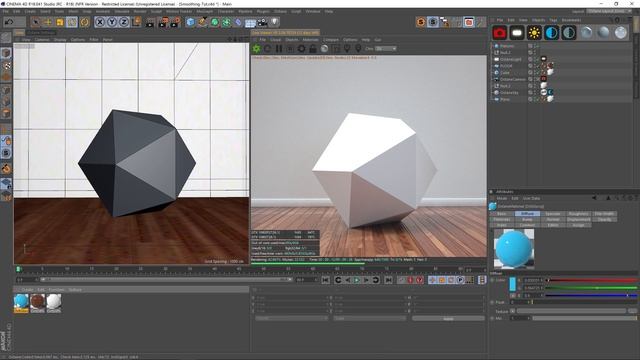Add an Octane daylight sun
The width and height of the screenshot is (640, 360).
pos(534,33)
